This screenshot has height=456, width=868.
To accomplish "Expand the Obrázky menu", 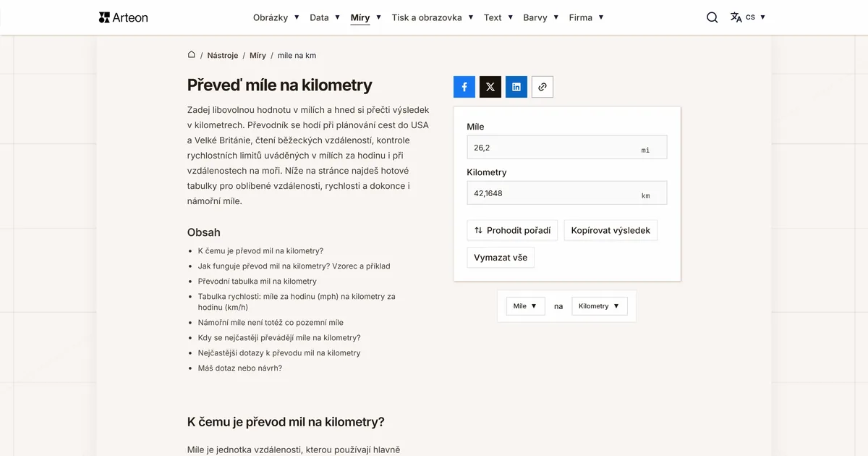I will click(276, 17).
